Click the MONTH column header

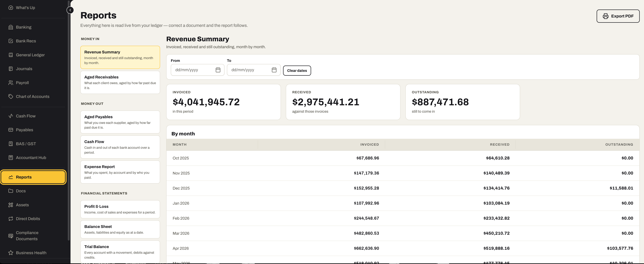(180, 145)
